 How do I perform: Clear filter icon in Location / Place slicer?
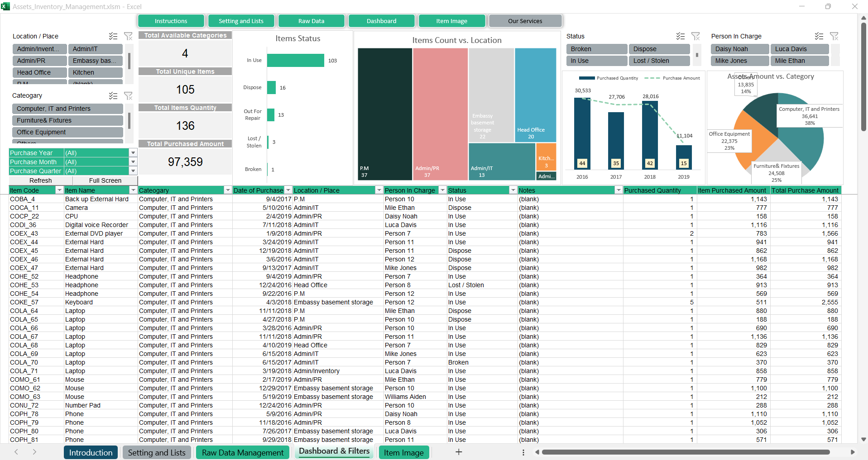128,36
